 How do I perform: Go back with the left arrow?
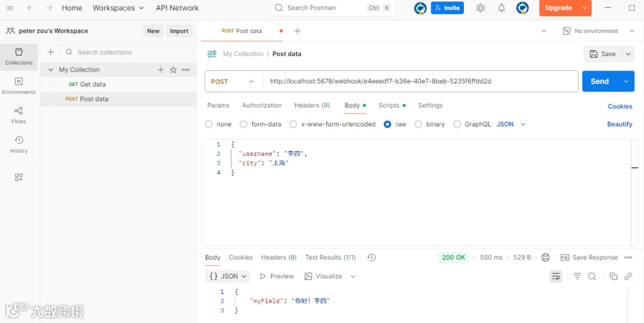[x=30, y=8]
